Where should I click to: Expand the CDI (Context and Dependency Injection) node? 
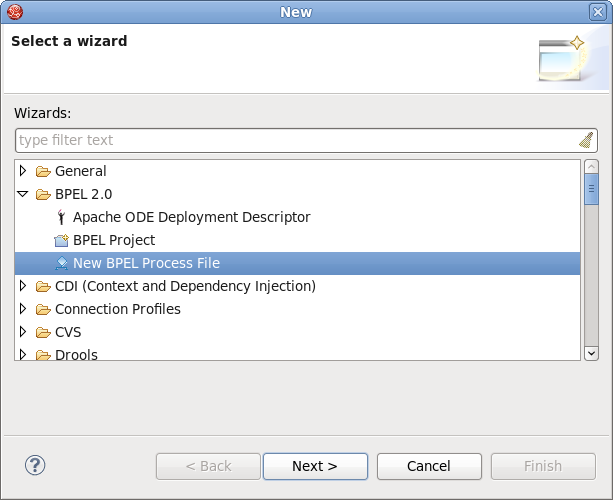(x=24, y=286)
